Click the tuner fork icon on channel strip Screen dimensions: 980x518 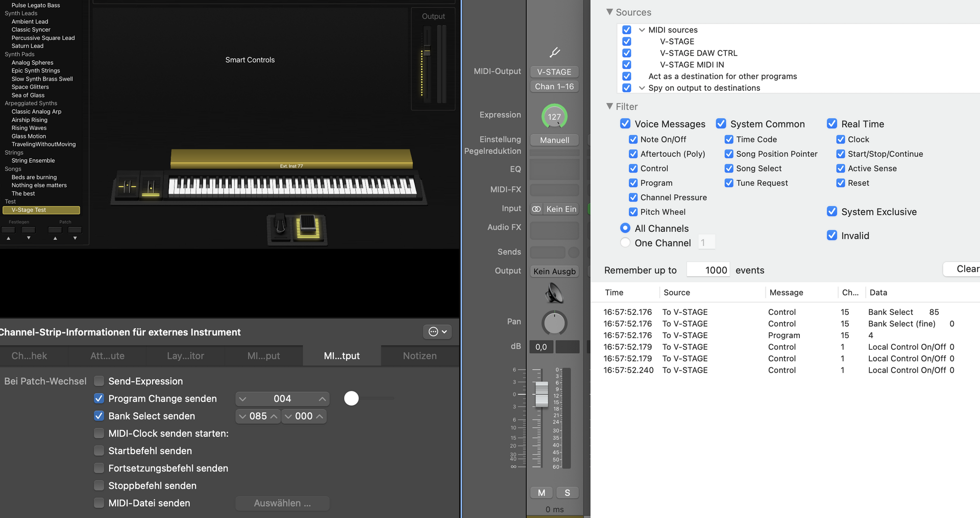pyautogui.click(x=554, y=52)
